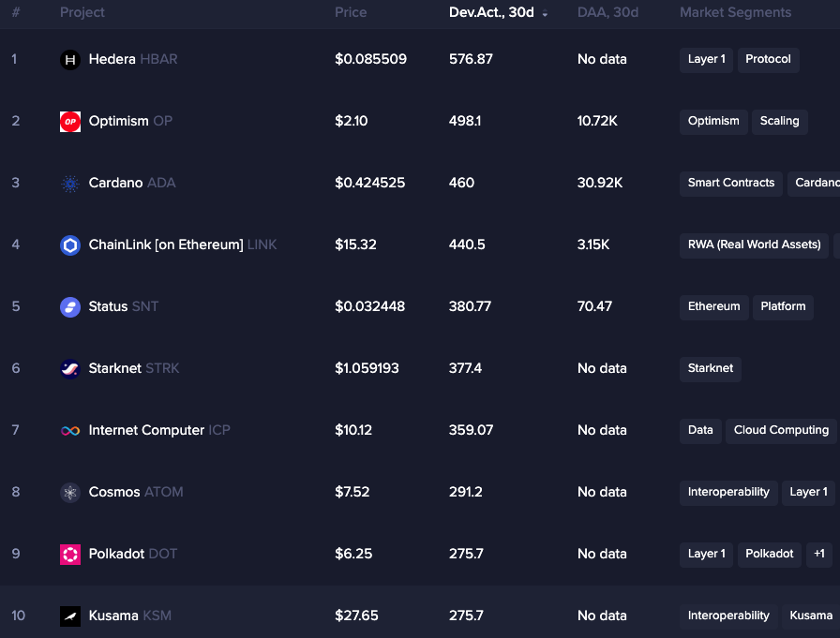Image resolution: width=840 pixels, height=638 pixels.
Task: Click the $0.085509 Hedera price
Action: click(x=370, y=59)
